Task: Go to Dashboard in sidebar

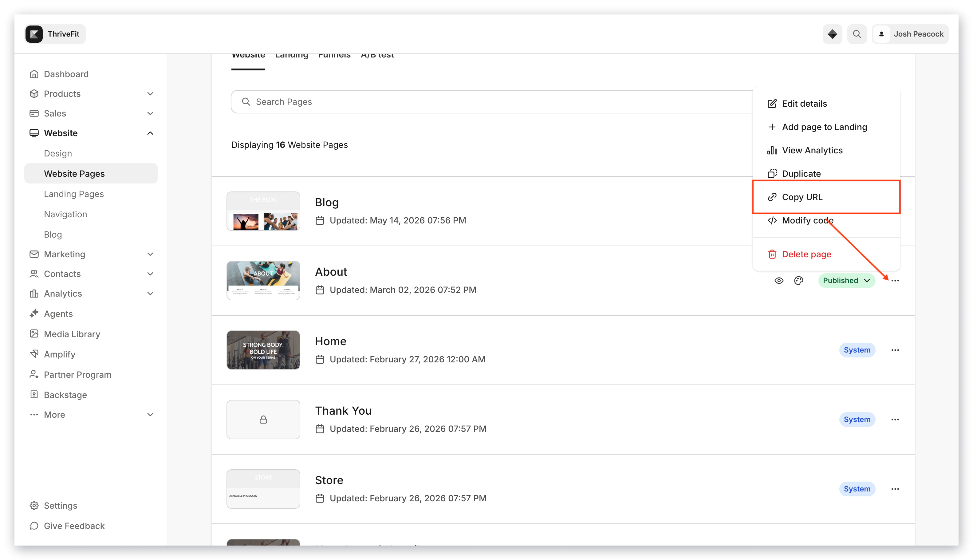Action: [66, 74]
